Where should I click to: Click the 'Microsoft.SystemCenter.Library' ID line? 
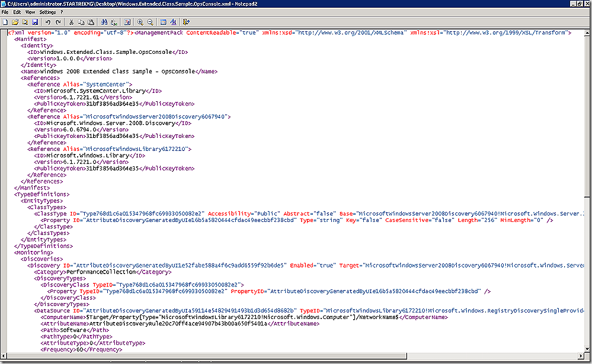pyautogui.click(x=98, y=91)
